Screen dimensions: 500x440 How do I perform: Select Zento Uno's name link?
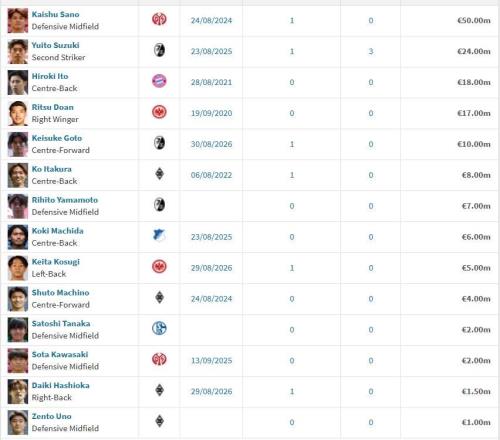click(51, 416)
